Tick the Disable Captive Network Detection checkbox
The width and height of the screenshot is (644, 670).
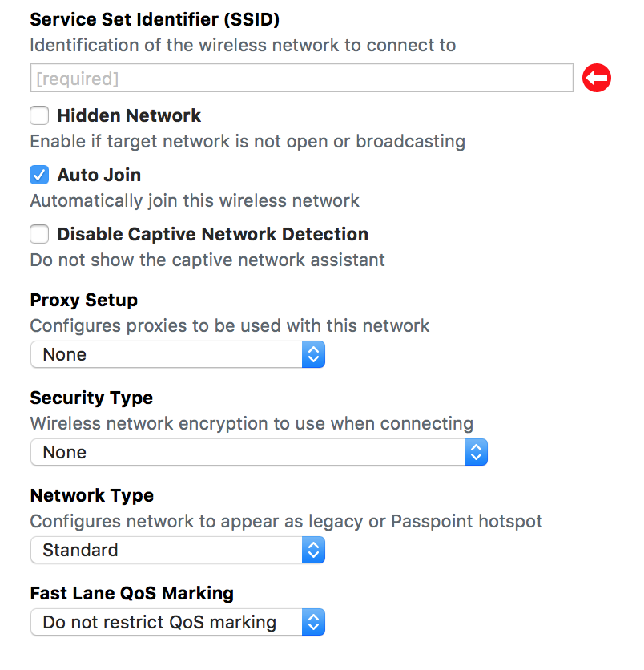point(39,234)
